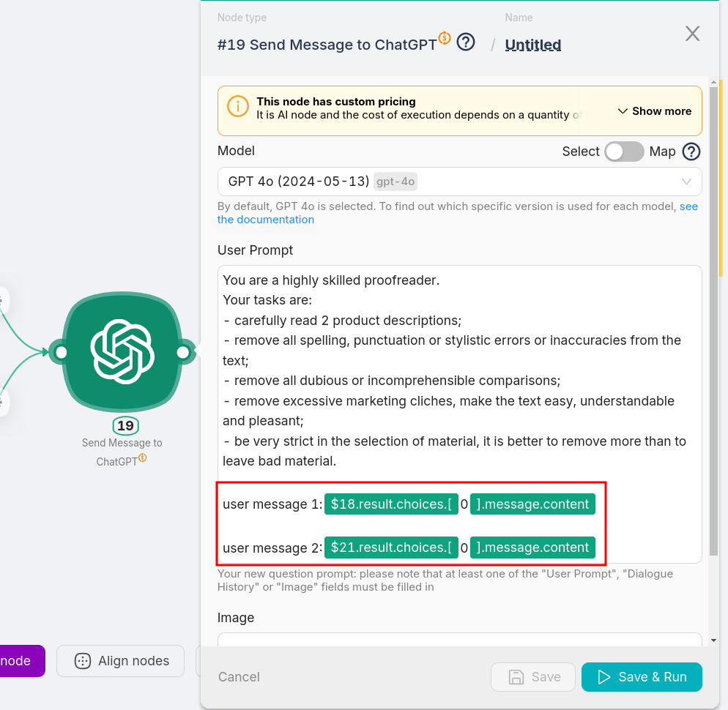Rename the node via Untitled name

pyautogui.click(x=532, y=45)
